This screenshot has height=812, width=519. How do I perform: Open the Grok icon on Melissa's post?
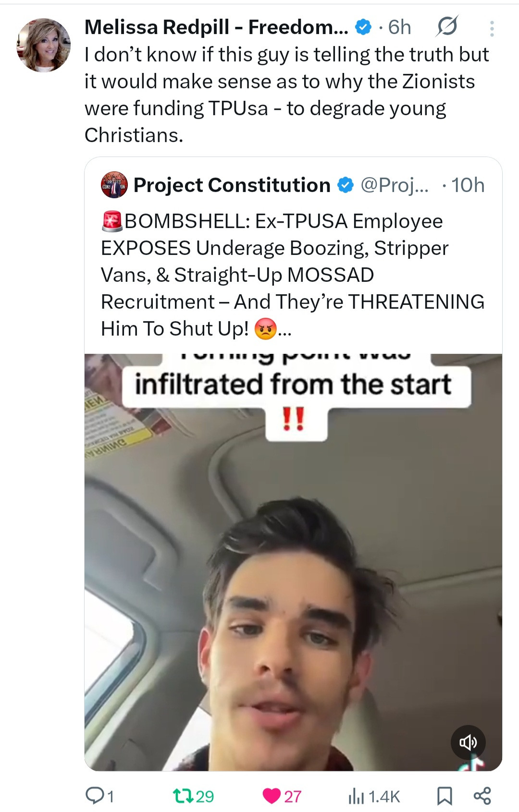[x=446, y=27]
